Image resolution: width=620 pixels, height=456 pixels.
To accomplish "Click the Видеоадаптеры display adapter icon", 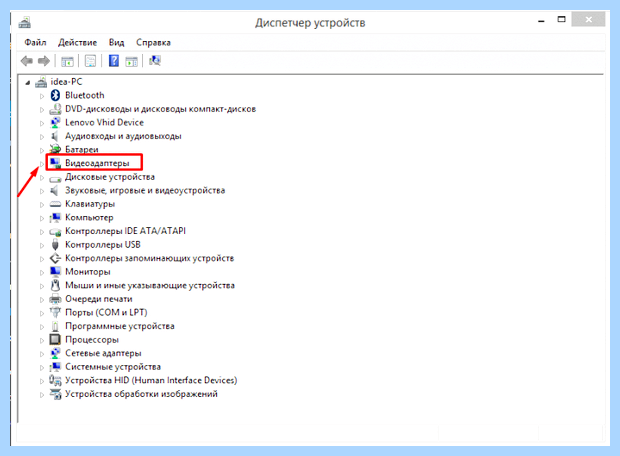I will (55, 163).
